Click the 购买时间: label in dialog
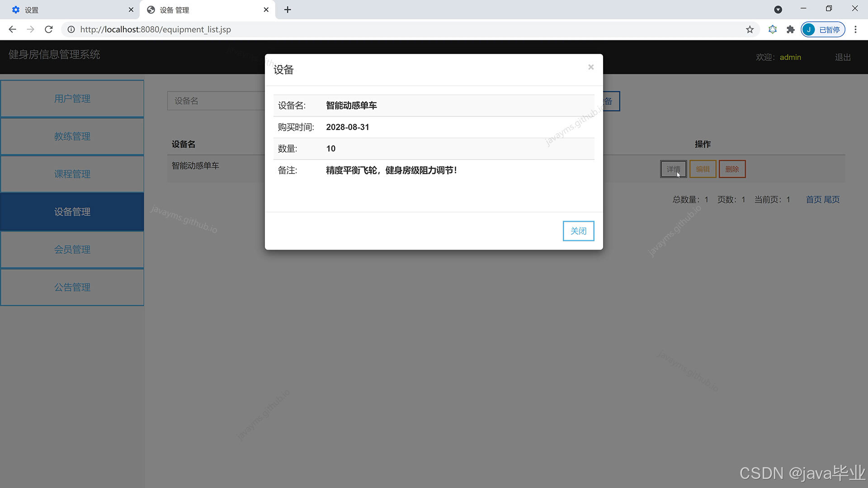 [296, 127]
